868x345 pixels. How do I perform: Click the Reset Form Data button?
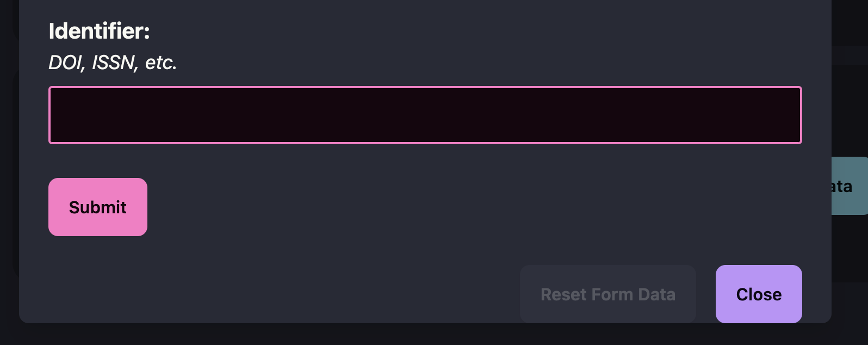607,294
